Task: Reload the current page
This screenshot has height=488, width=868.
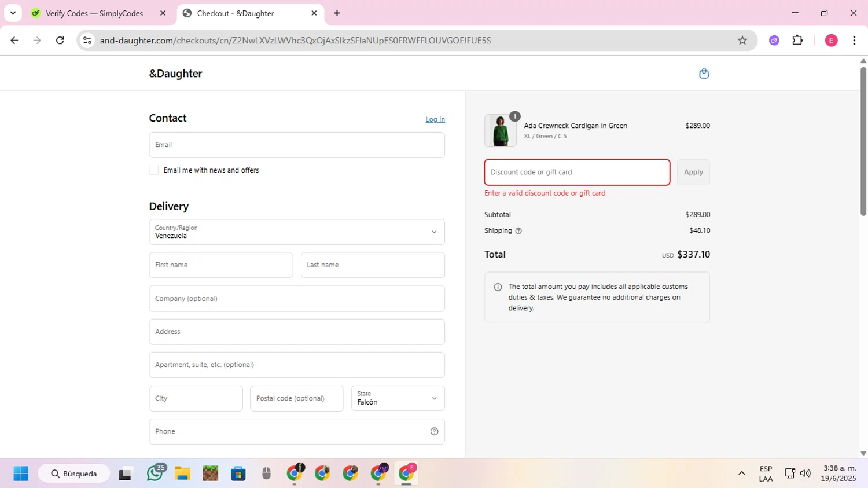Action: [x=60, y=40]
